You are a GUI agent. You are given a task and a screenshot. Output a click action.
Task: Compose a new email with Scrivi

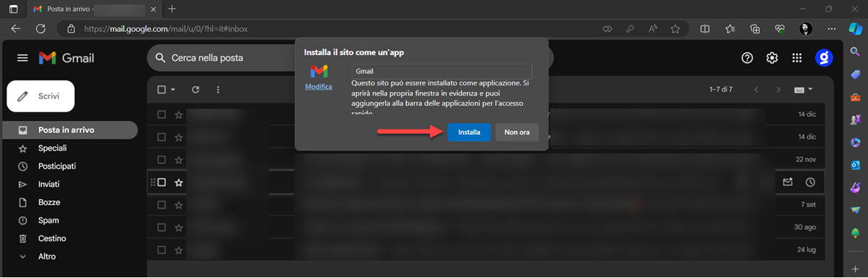tap(41, 96)
